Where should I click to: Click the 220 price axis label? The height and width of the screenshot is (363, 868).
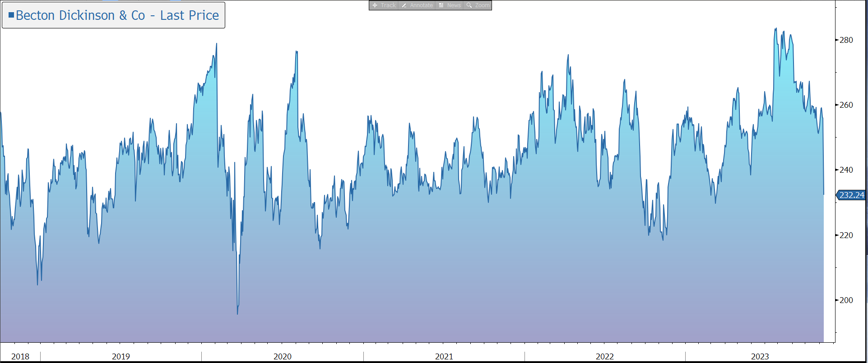(x=846, y=235)
